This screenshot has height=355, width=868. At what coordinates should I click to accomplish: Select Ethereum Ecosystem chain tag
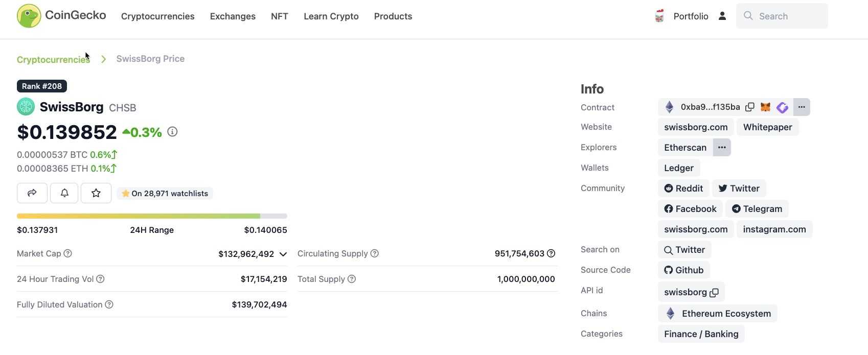[718, 314]
